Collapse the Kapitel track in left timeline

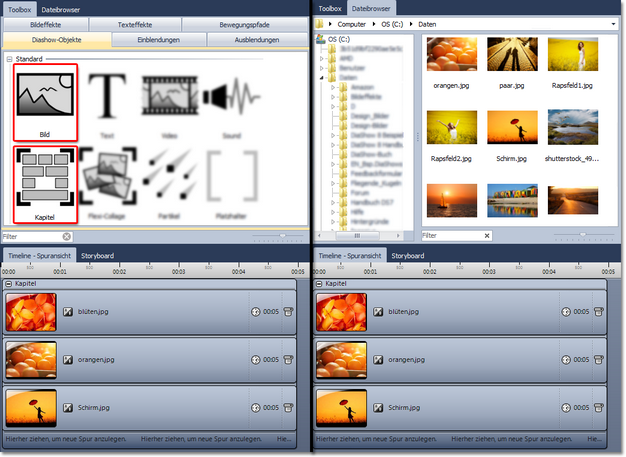[8, 284]
